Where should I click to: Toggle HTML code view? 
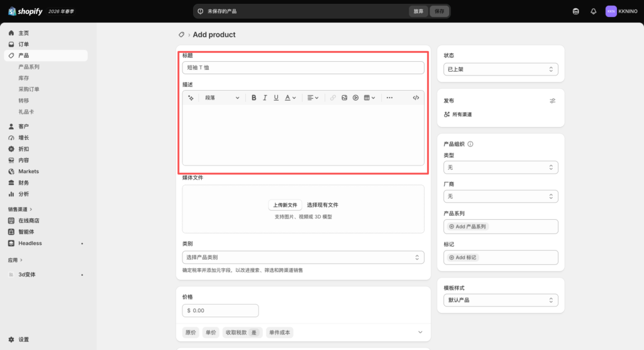tap(416, 98)
